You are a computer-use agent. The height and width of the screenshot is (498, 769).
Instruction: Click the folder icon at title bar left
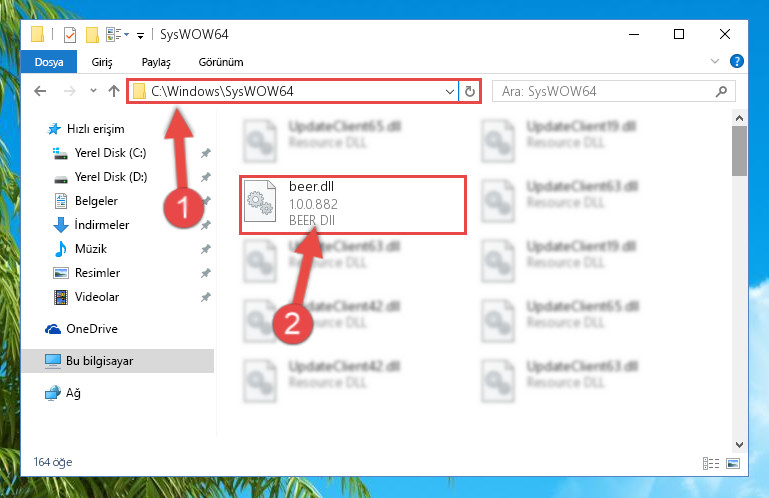[37, 34]
